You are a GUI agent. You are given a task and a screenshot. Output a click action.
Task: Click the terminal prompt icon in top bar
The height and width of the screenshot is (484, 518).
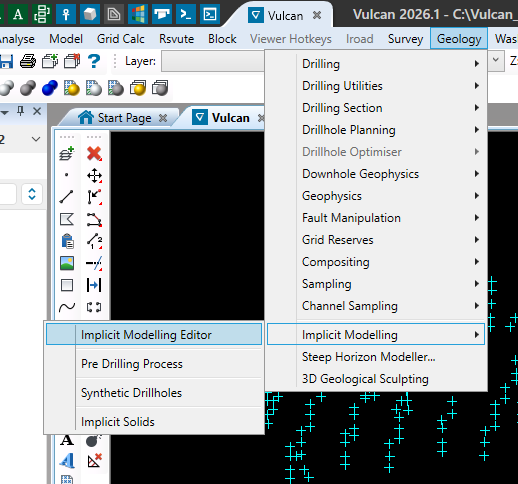pyautogui.click(x=185, y=14)
